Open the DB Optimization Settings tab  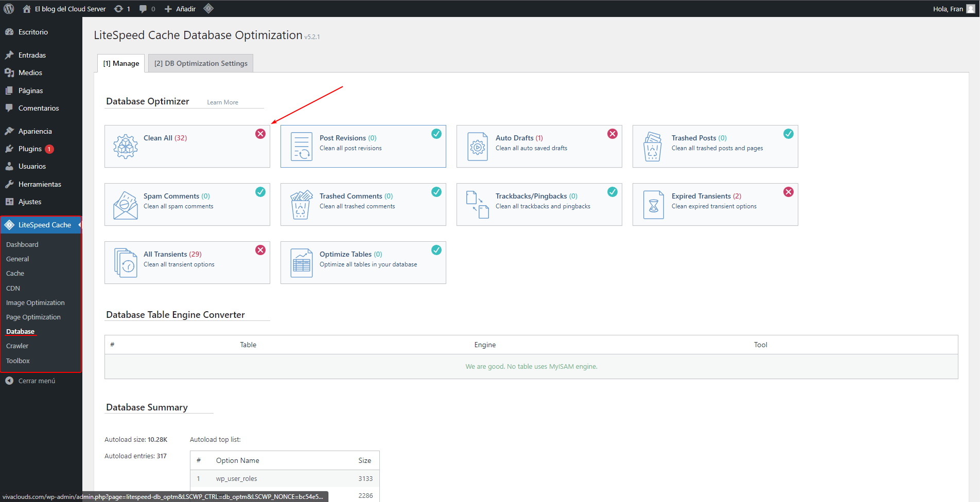[201, 63]
